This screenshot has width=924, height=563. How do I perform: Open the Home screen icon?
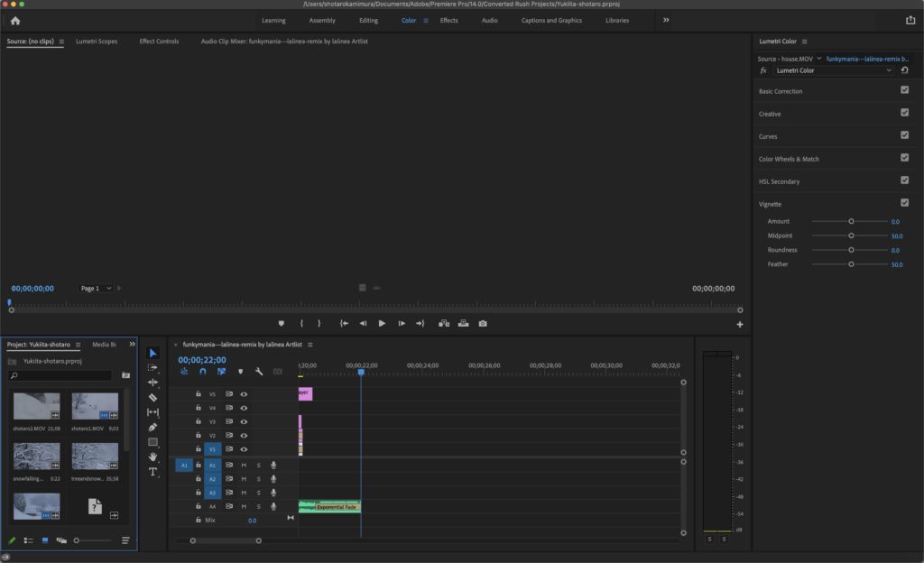15,21
